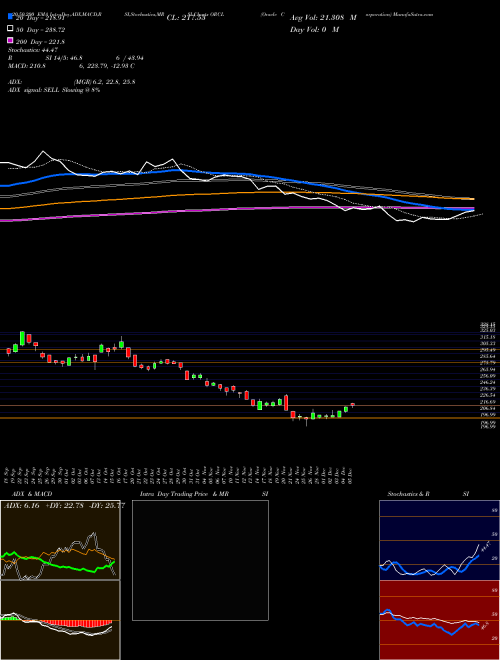
Task: Click the 'Stochastics & RSI' panel heading
Action: [x=428, y=494]
